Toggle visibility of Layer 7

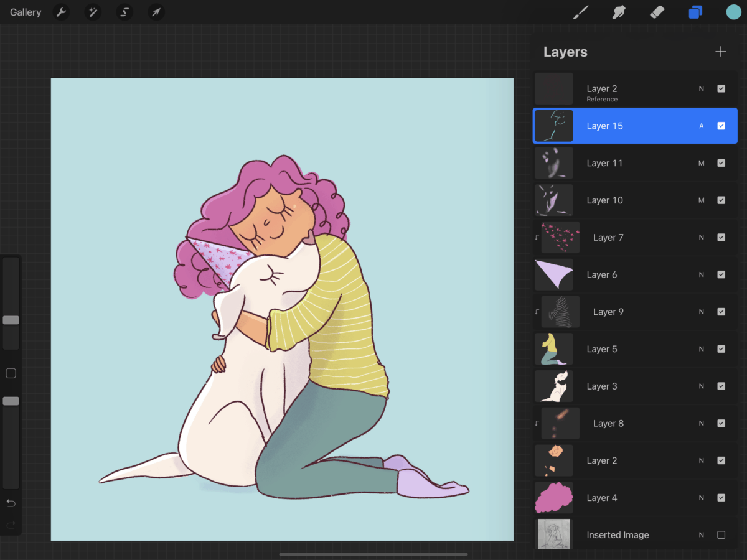(721, 237)
